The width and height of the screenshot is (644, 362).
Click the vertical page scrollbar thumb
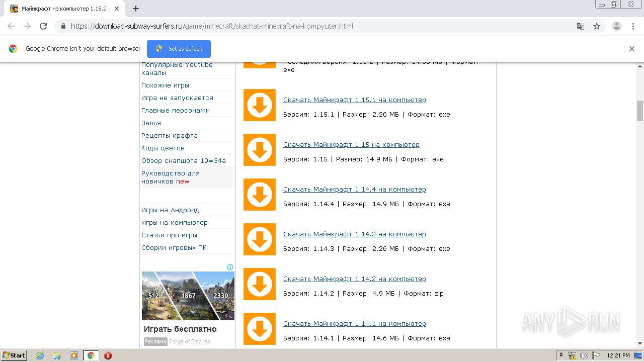(x=640, y=111)
